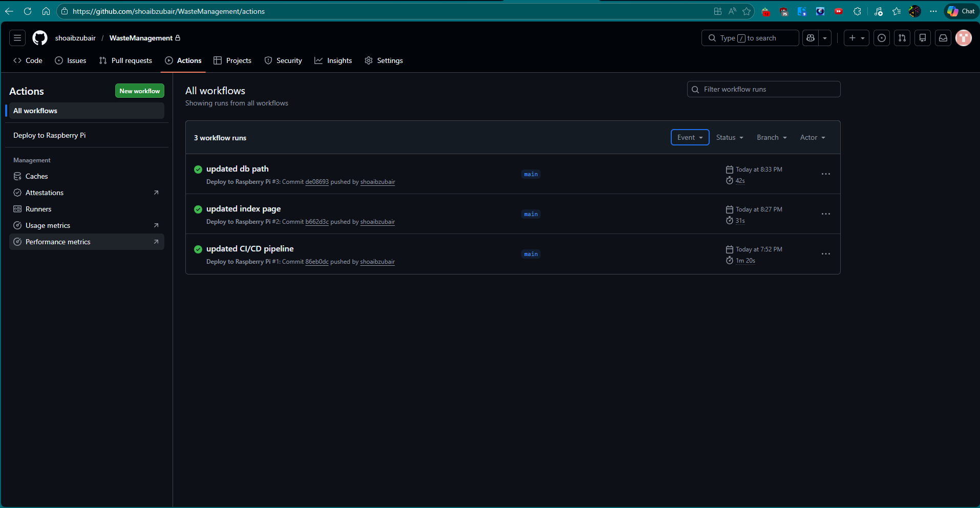Expand the Branch filter dropdown
The width and height of the screenshot is (980, 508).
tap(772, 137)
